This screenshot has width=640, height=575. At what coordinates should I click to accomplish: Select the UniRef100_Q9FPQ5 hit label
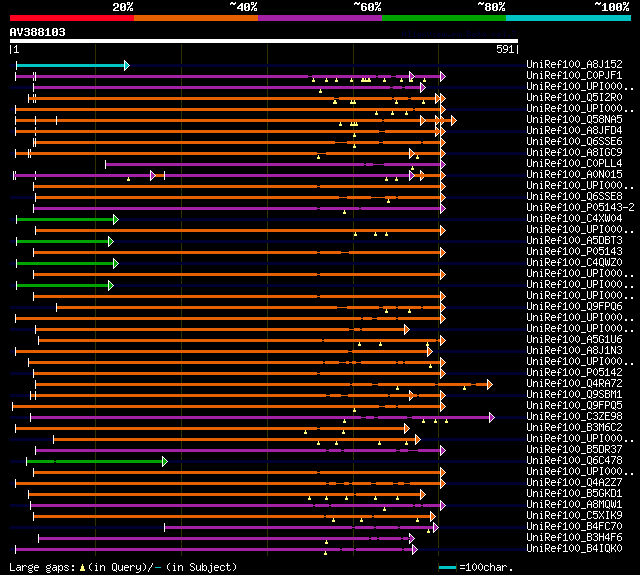574,406
